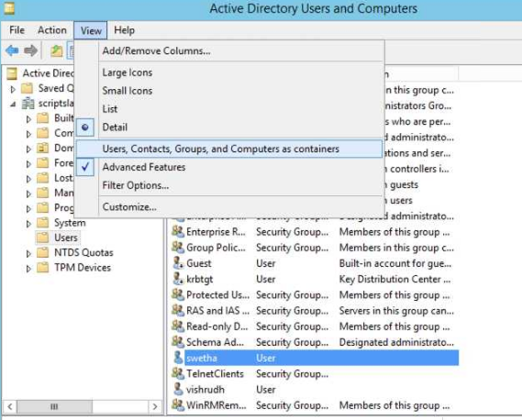Click 'Key Distribution Center ...' description cell
The width and height of the screenshot is (522, 420).
point(394,279)
